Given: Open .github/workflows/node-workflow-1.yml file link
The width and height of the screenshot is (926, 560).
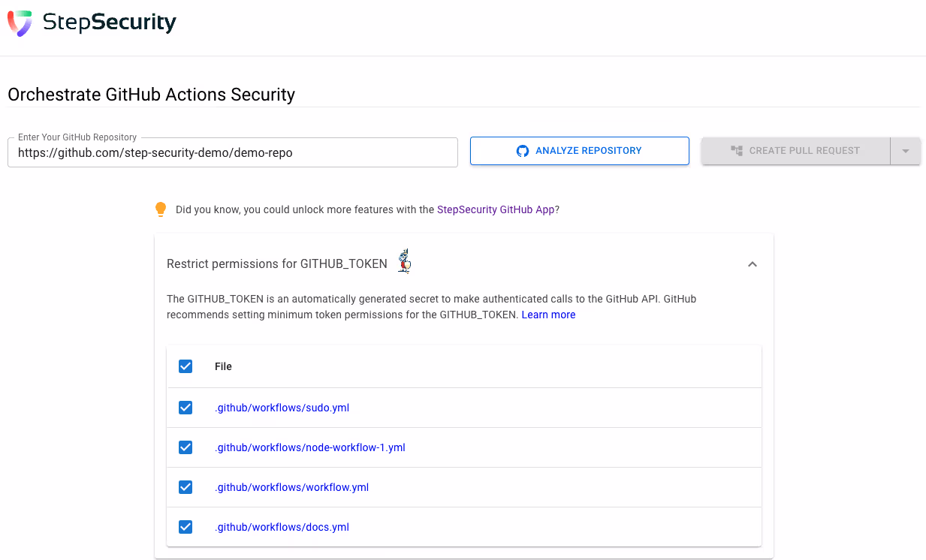Looking at the screenshot, I should (x=310, y=447).
